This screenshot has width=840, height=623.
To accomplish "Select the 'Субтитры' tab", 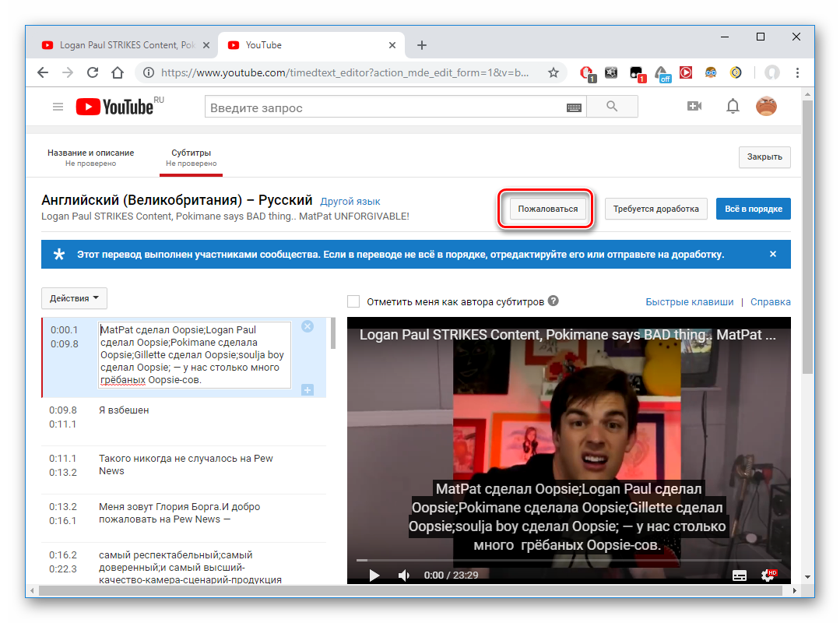I will pyautogui.click(x=191, y=157).
